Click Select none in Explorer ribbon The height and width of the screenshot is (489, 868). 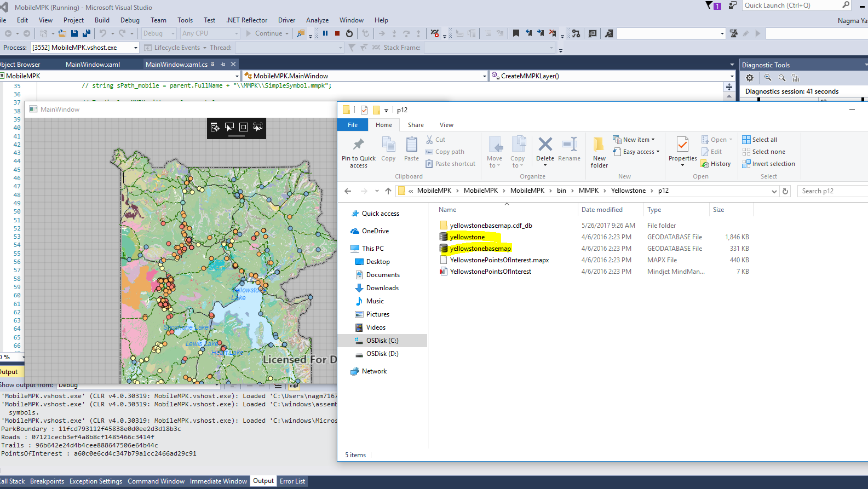pos(763,152)
